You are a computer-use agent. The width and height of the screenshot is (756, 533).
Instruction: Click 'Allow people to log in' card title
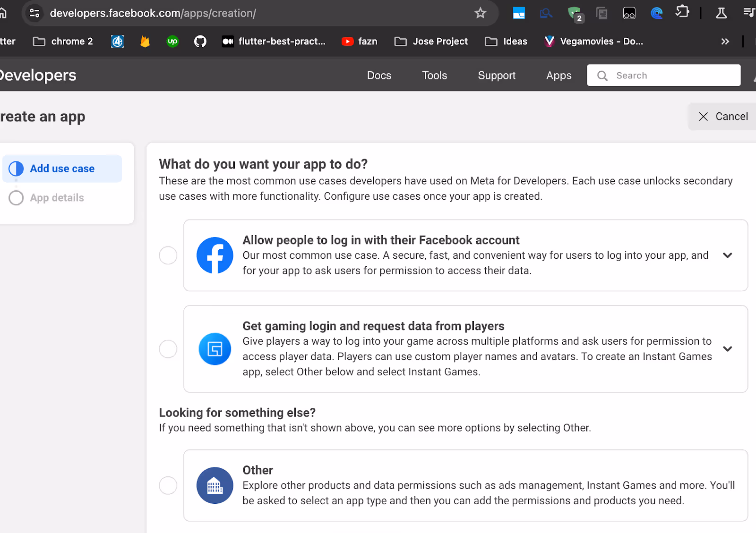tap(381, 240)
